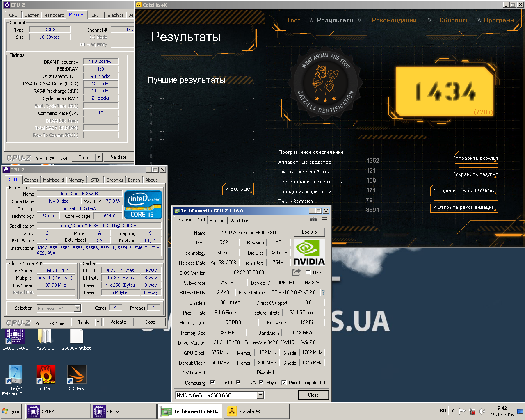Click the Core Speed 5098.81 MHz field
Image resolution: width=525 pixels, height=420 pixels.
[56, 270]
